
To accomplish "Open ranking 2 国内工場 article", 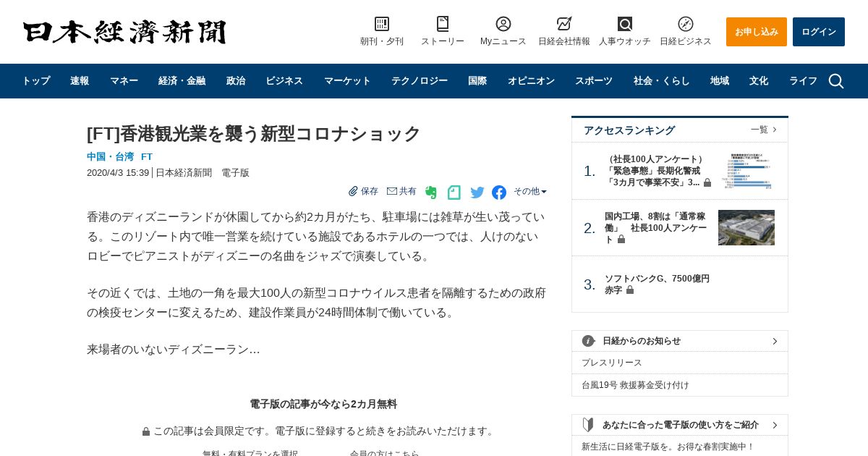I will 656,228.
